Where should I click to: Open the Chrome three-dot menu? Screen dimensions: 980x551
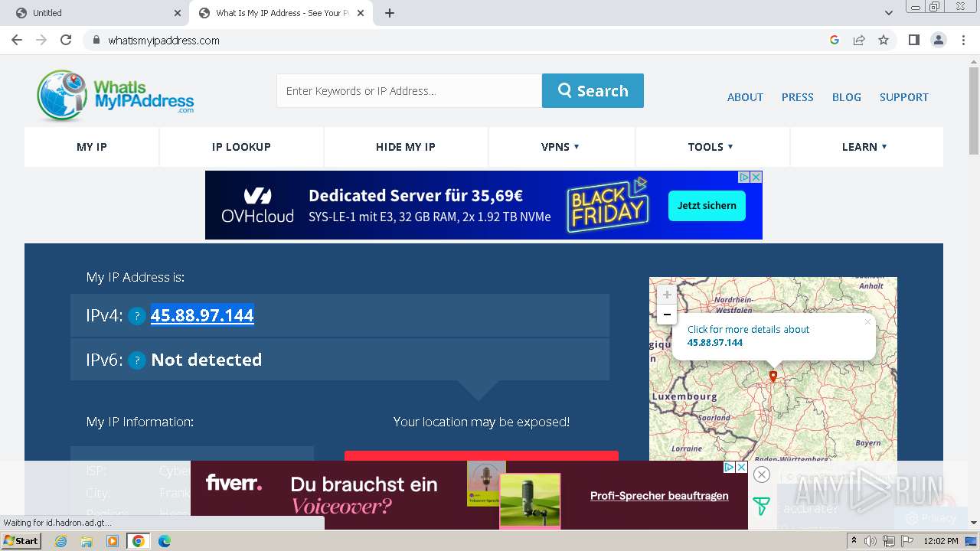click(963, 40)
